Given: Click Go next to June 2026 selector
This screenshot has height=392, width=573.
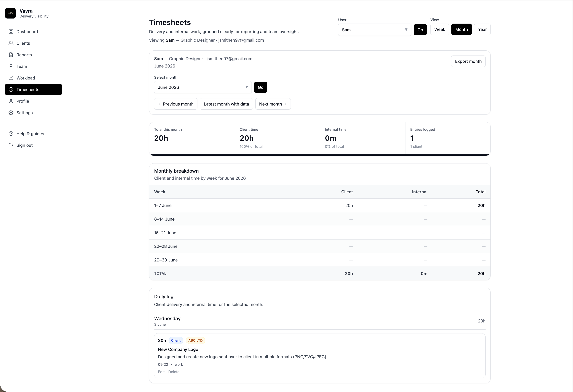Looking at the screenshot, I should tap(260, 87).
